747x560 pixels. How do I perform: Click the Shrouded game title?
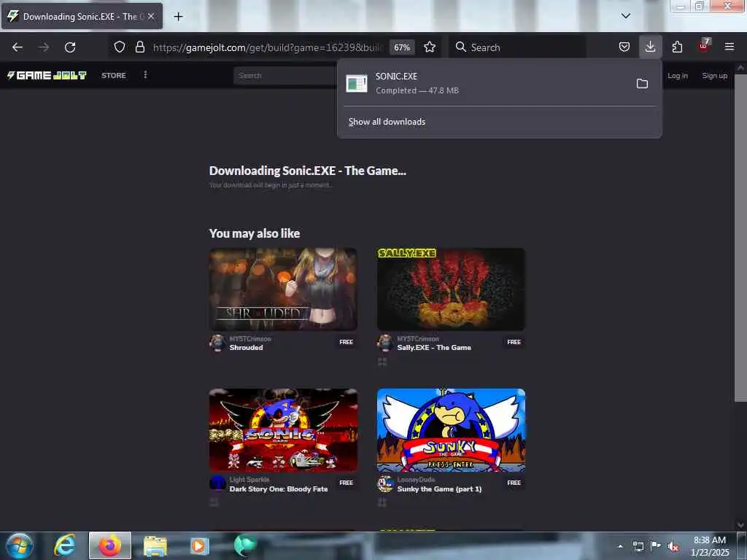point(247,348)
